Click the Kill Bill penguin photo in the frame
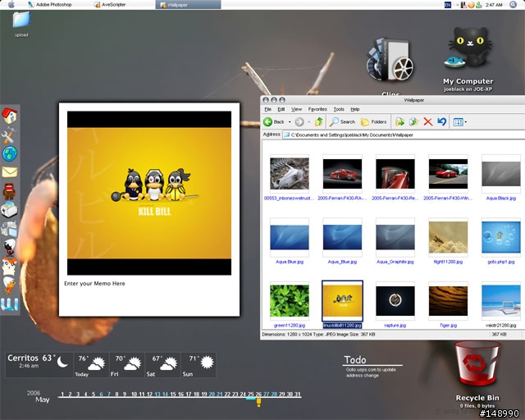This screenshot has height=420, width=525. click(x=149, y=193)
